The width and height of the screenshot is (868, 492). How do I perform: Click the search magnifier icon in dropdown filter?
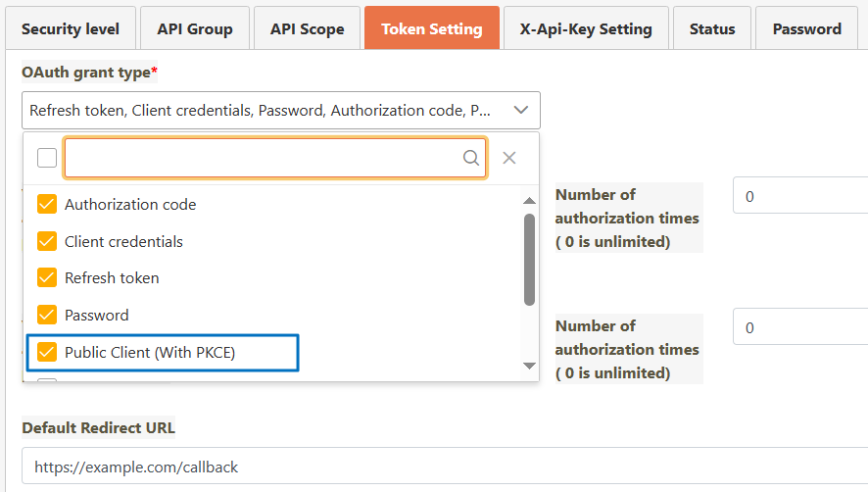pos(471,158)
